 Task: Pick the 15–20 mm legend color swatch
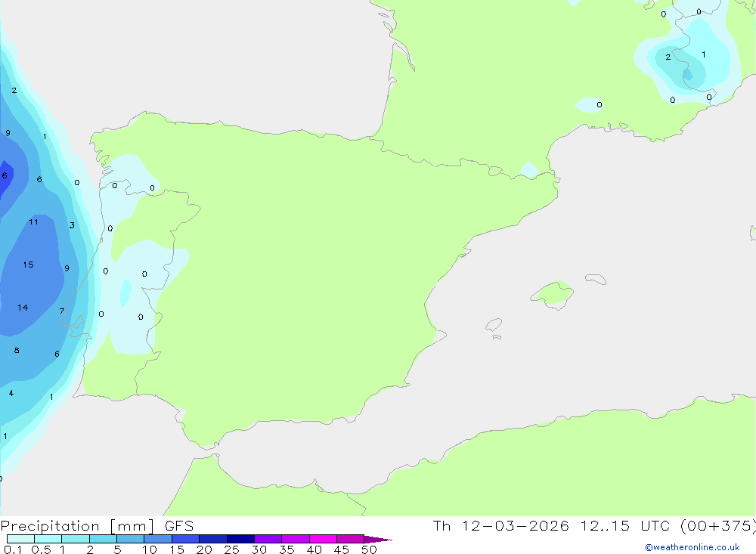pyautogui.click(x=186, y=539)
